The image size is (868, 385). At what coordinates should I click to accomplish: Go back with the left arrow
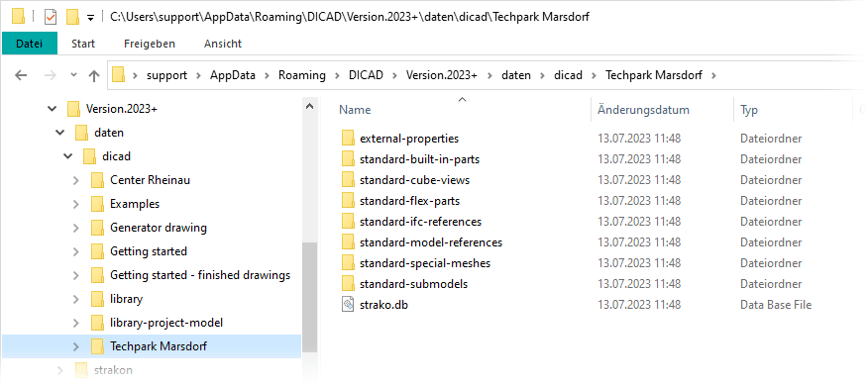(21, 75)
